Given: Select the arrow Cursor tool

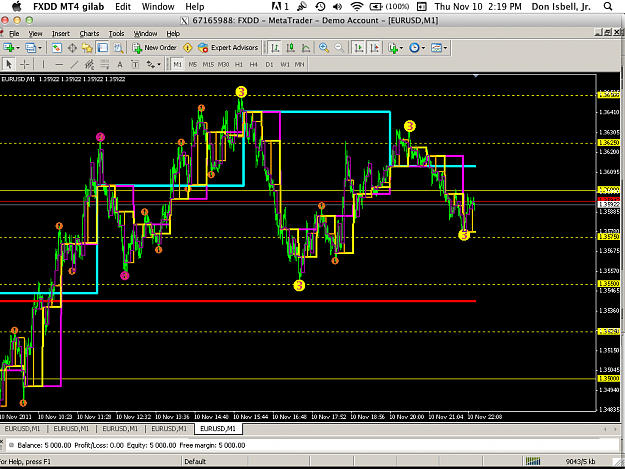Looking at the screenshot, I should click(x=9, y=64).
